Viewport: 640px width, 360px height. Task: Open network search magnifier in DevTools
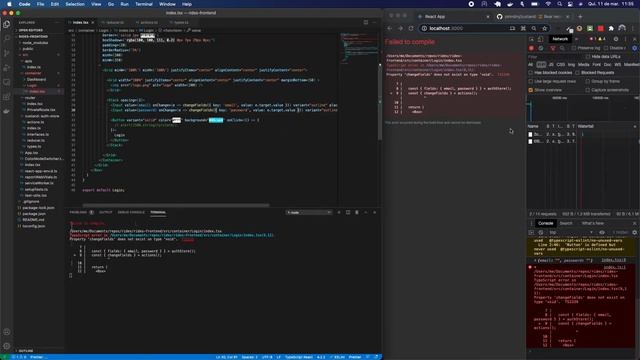point(562,48)
